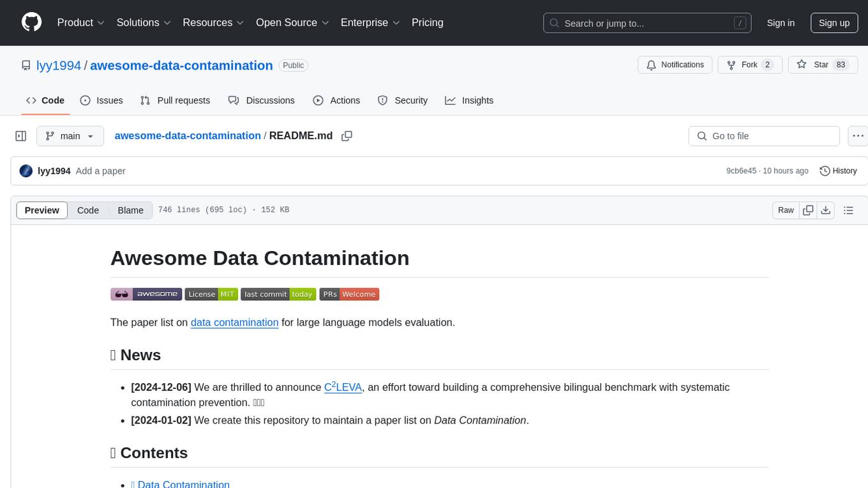Viewport: 868px width, 488px height.
Task: Expand the Solutions menu
Action: coord(144,22)
